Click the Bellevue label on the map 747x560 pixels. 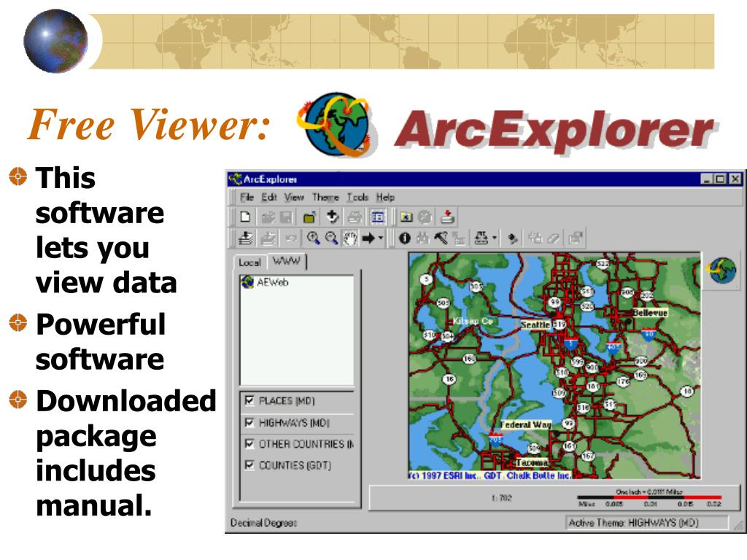tap(650, 313)
